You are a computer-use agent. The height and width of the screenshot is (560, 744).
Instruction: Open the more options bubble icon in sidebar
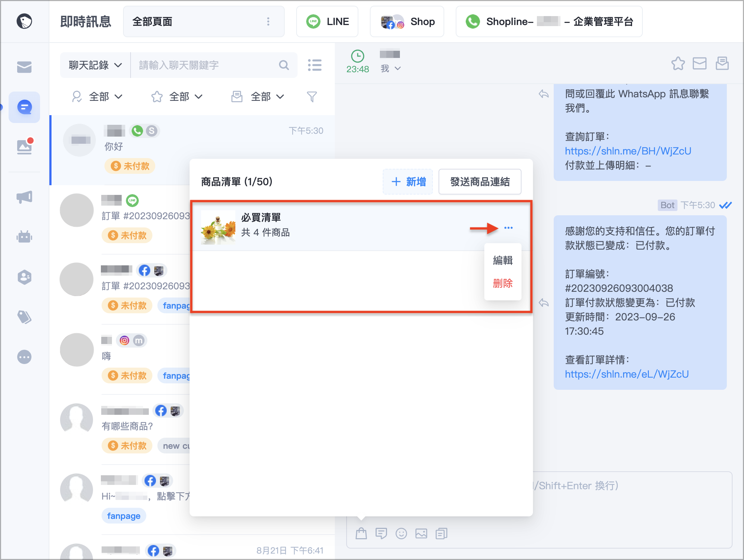(x=24, y=357)
